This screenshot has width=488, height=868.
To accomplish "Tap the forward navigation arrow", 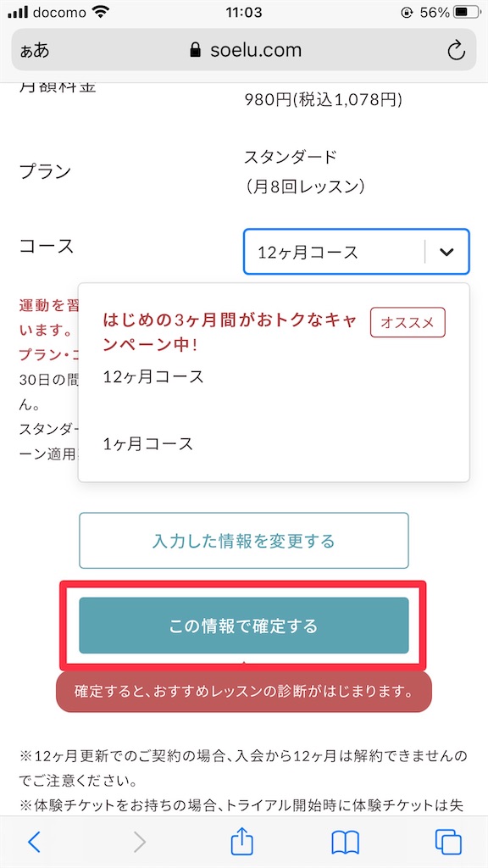I will pos(139,843).
